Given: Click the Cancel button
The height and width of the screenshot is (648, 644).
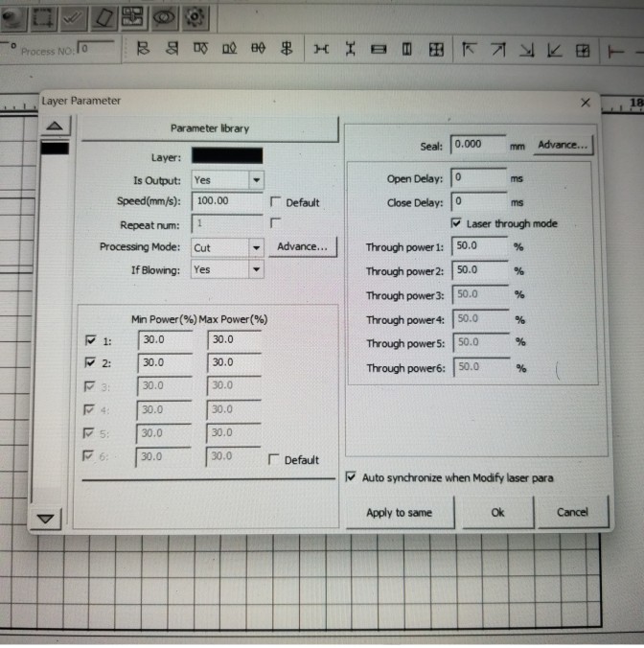Looking at the screenshot, I should [x=572, y=513].
